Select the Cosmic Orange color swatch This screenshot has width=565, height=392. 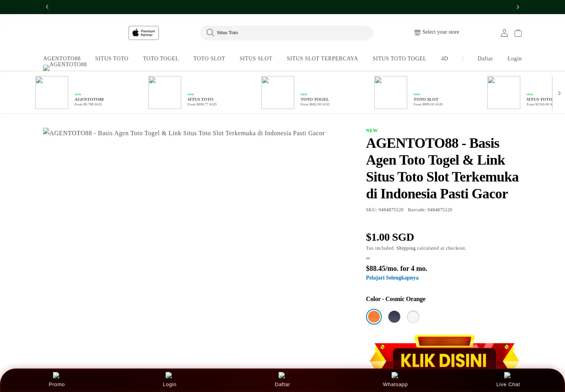pyautogui.click(x=374, y=317)
